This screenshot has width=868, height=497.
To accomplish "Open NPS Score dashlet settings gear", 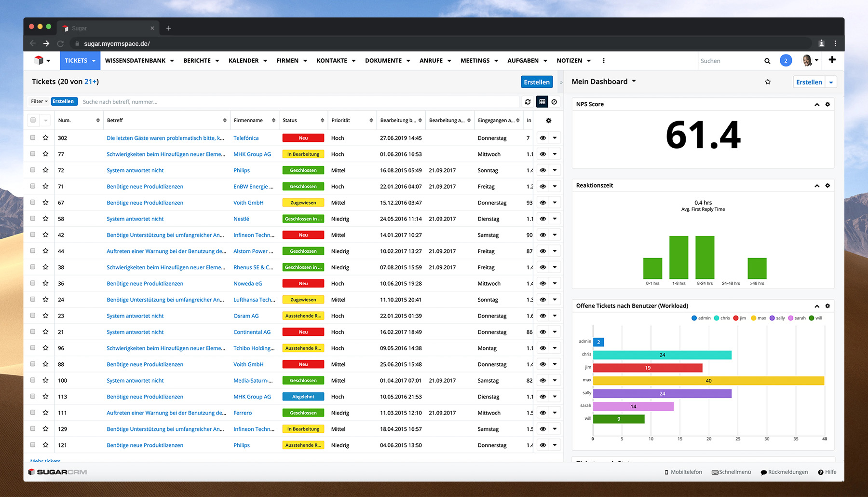I will click(827, 104).
